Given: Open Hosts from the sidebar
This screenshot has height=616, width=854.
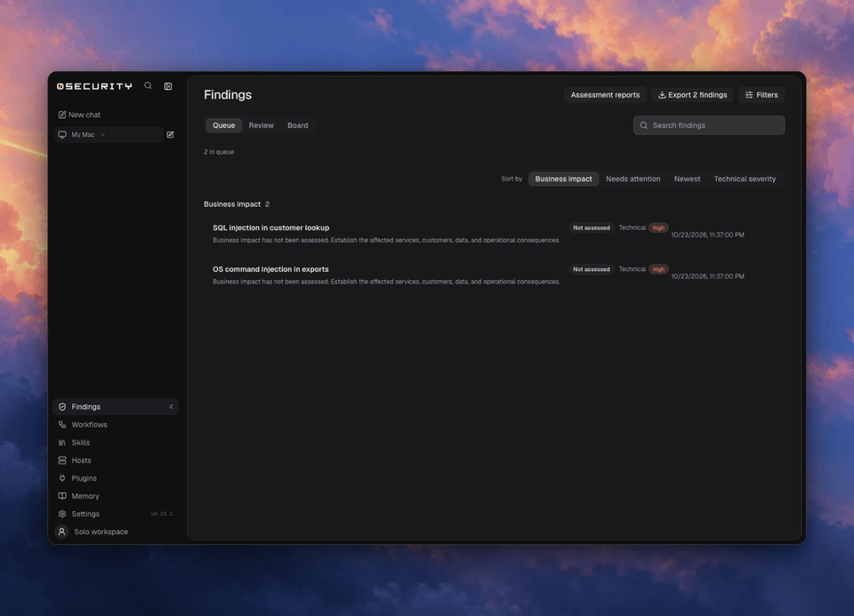Looking at the screenshot, I should click(x=116, y=460).
